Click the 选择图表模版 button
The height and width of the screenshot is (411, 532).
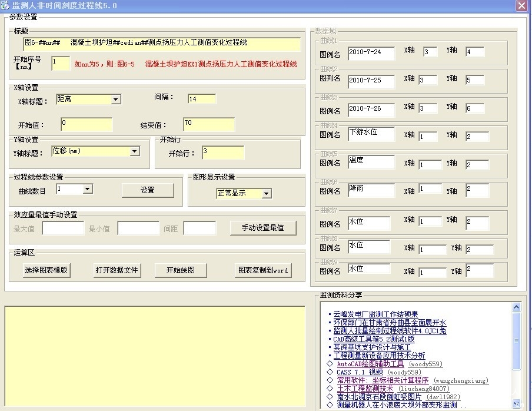tap(46, 270)
